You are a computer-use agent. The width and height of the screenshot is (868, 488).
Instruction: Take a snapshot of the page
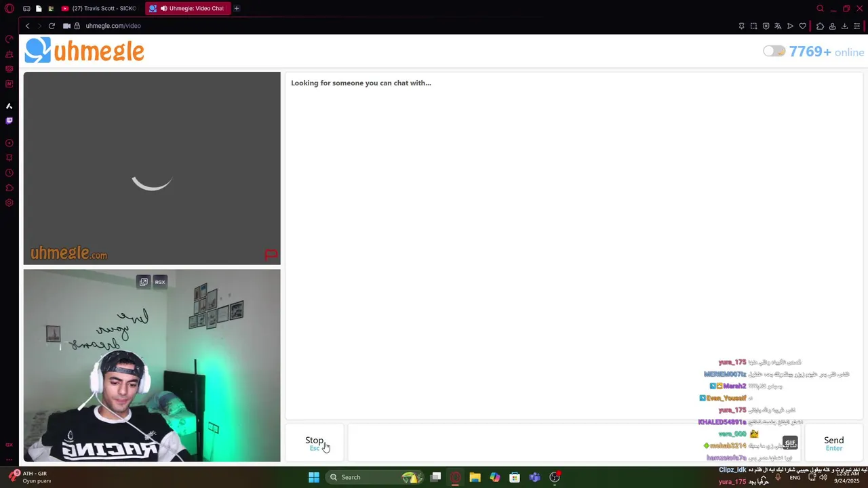click(753, 26)
